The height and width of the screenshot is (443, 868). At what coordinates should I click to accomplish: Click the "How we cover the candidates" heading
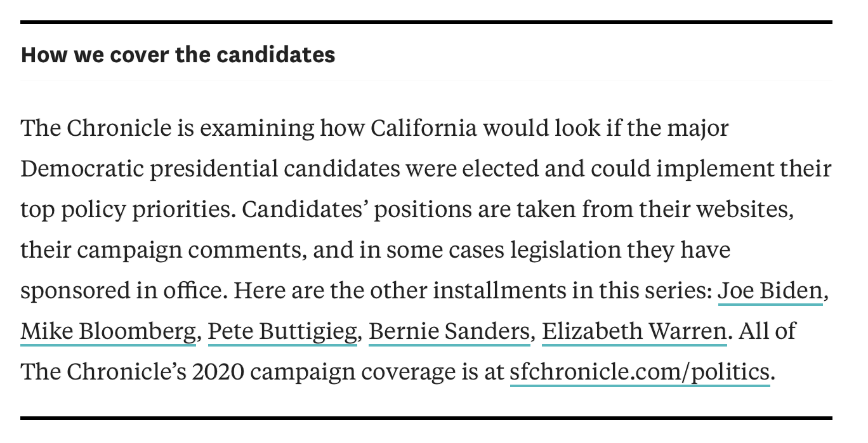[x=178, y=55]
